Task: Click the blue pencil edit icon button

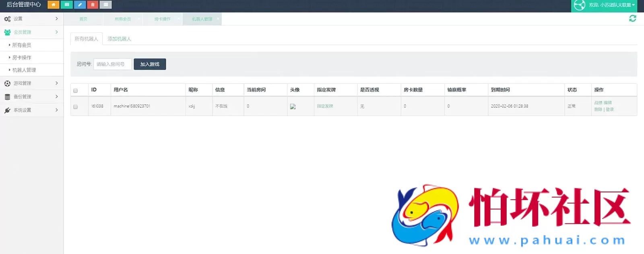Action: tap(80, 5)
